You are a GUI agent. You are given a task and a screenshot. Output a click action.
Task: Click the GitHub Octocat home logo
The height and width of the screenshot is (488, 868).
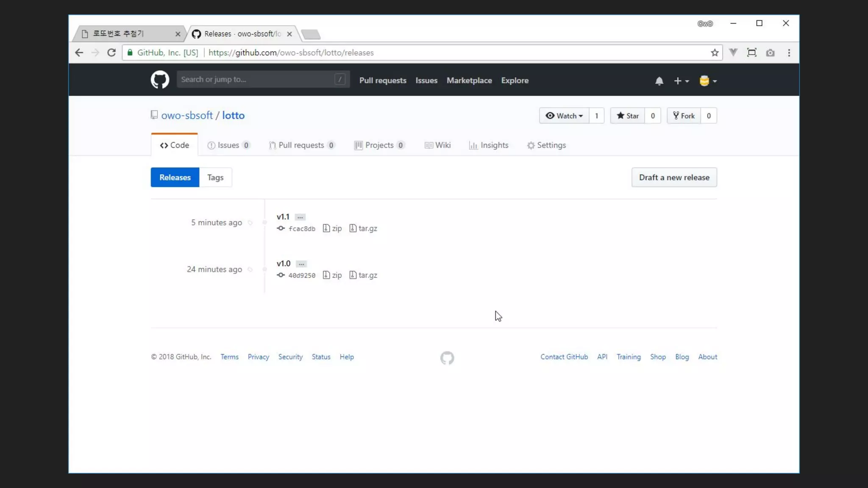pyautogui.click(x=160, y=80)
